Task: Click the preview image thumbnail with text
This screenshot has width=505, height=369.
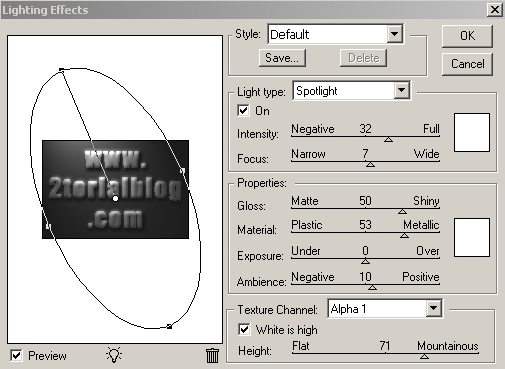Action: tap(115, 189)
